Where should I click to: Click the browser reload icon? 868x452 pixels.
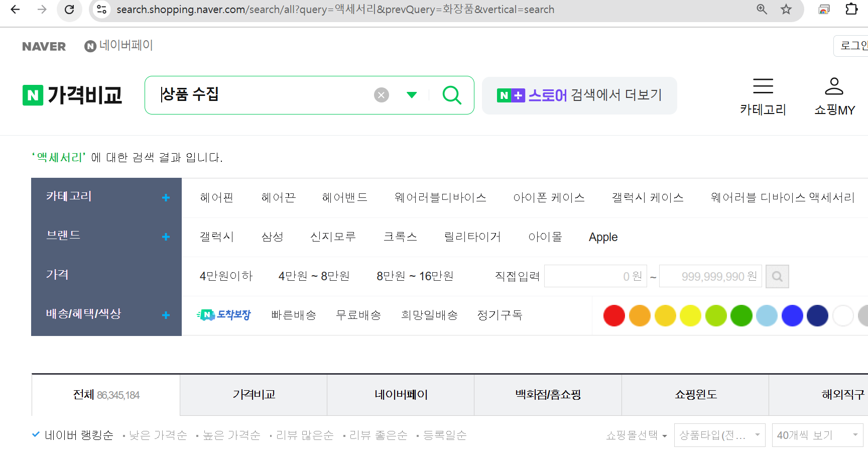pos(69,10)
